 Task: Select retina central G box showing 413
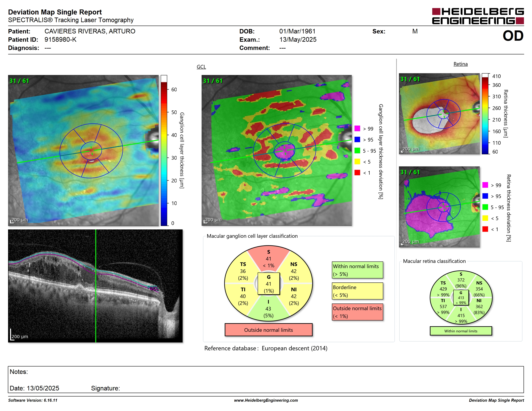coord(461,298)
